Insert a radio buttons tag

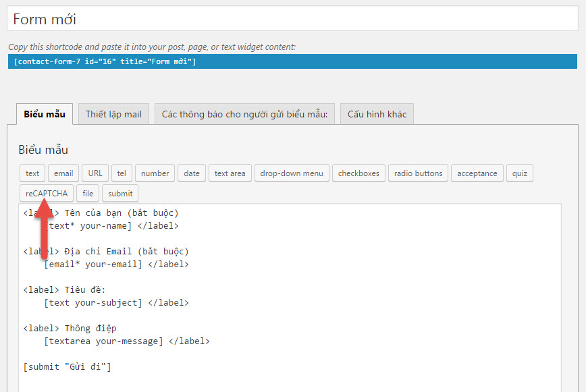418,173
